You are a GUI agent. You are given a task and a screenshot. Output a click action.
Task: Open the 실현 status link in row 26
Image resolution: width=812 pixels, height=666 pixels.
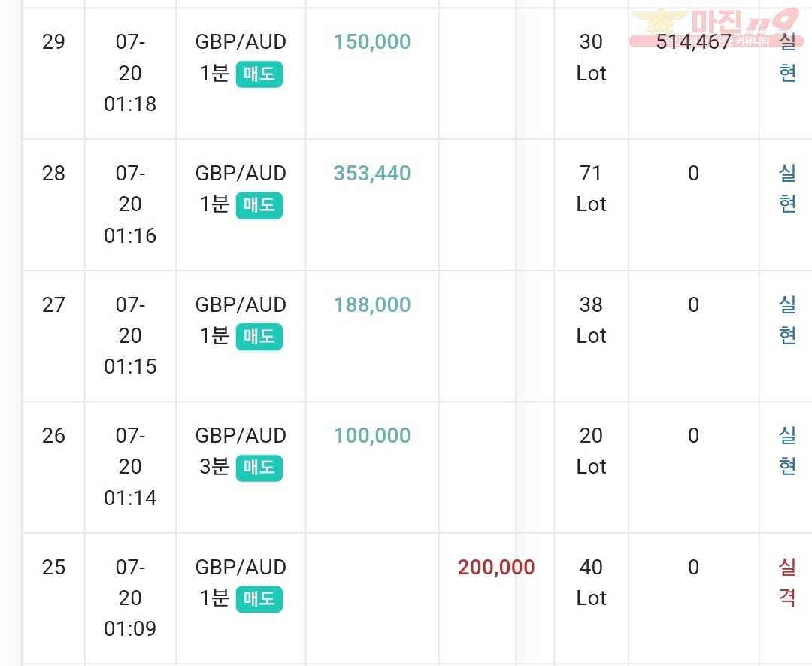tap(787, 451)
